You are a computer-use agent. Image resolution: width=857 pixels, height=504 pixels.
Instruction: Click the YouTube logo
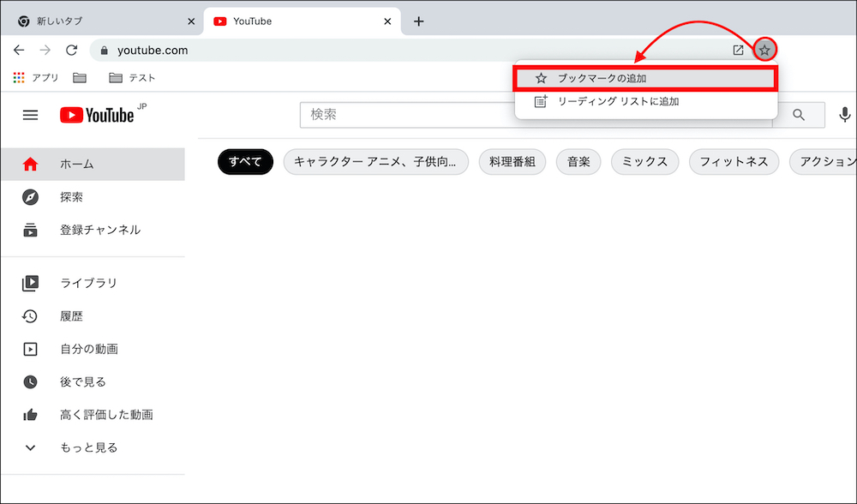98,115
